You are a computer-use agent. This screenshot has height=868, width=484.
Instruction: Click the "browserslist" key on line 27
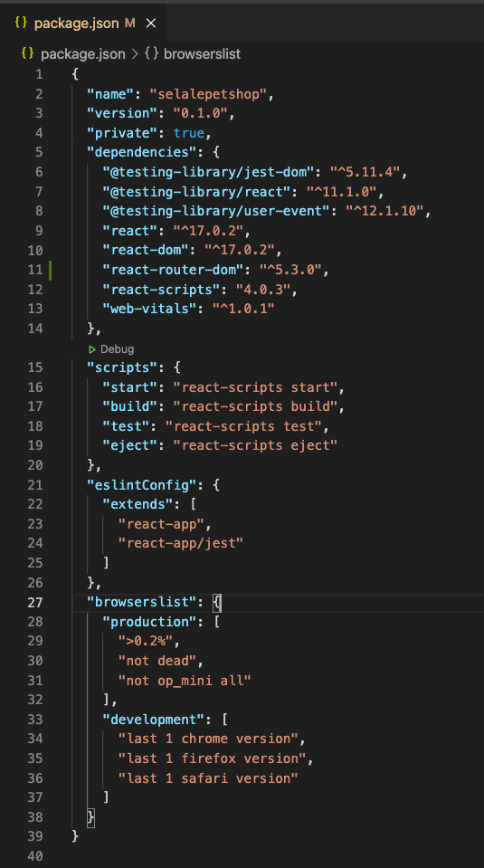coord(142,602)
